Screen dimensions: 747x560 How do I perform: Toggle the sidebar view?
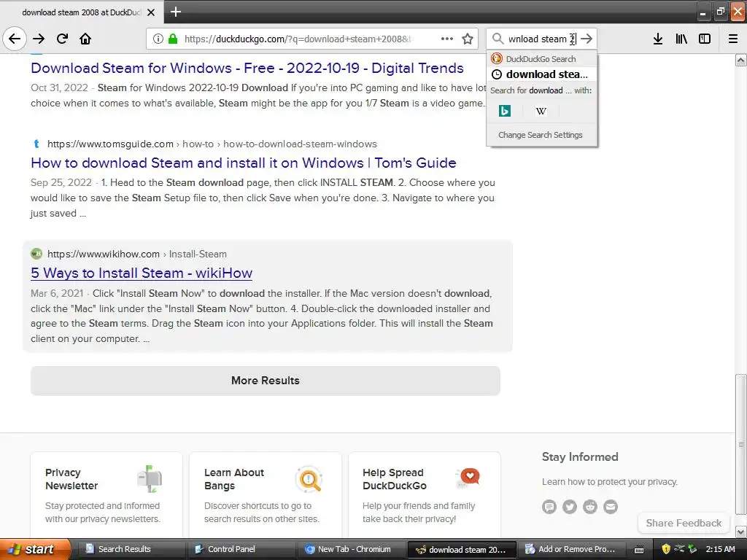click(705, 39)
